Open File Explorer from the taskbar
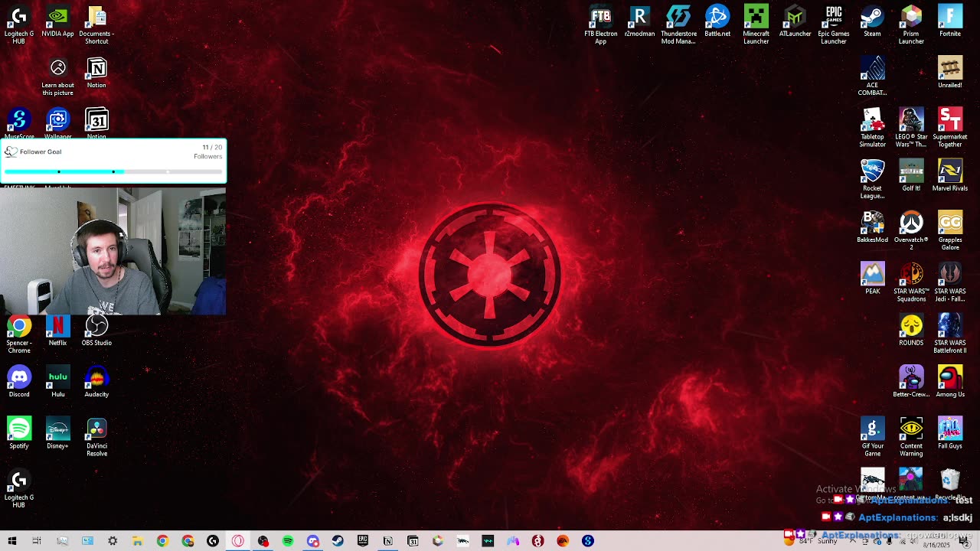 point(137,541)
